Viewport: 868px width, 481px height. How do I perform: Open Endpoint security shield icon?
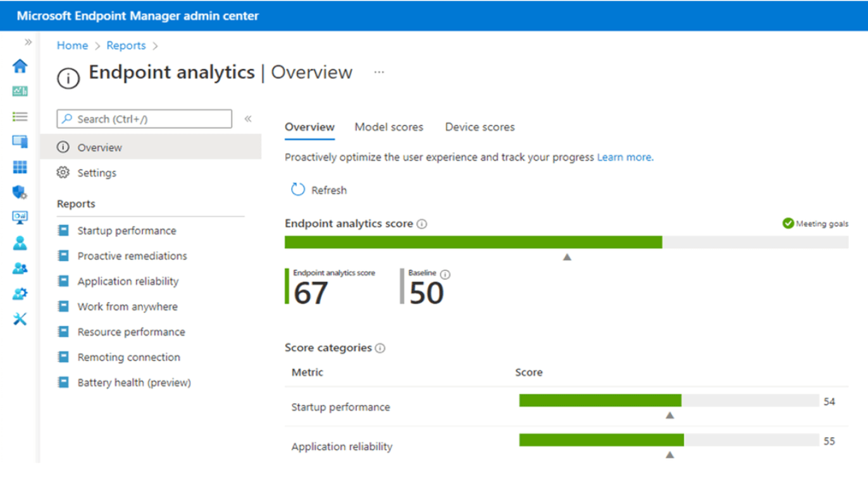pos(20,192)
